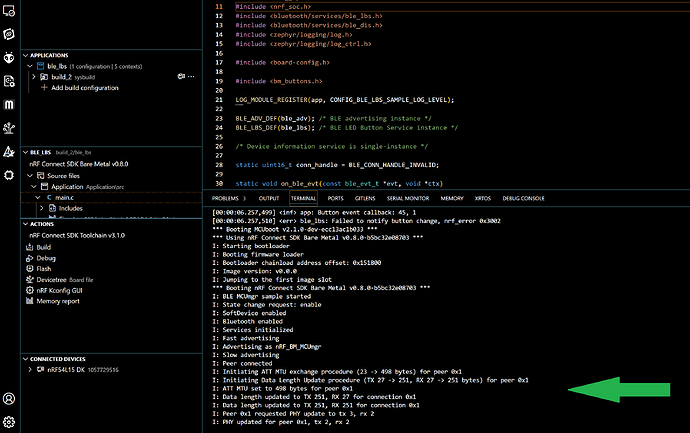Click terminal line 'I: Fast advertising'
This screenshot has height=433, width=690.
[x=246, y=338]
